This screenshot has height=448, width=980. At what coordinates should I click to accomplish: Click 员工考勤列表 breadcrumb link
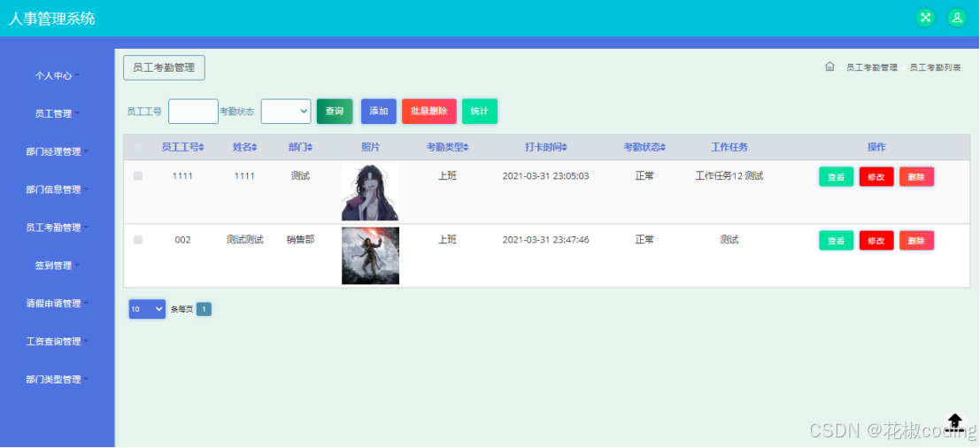[x=935, y=67]
